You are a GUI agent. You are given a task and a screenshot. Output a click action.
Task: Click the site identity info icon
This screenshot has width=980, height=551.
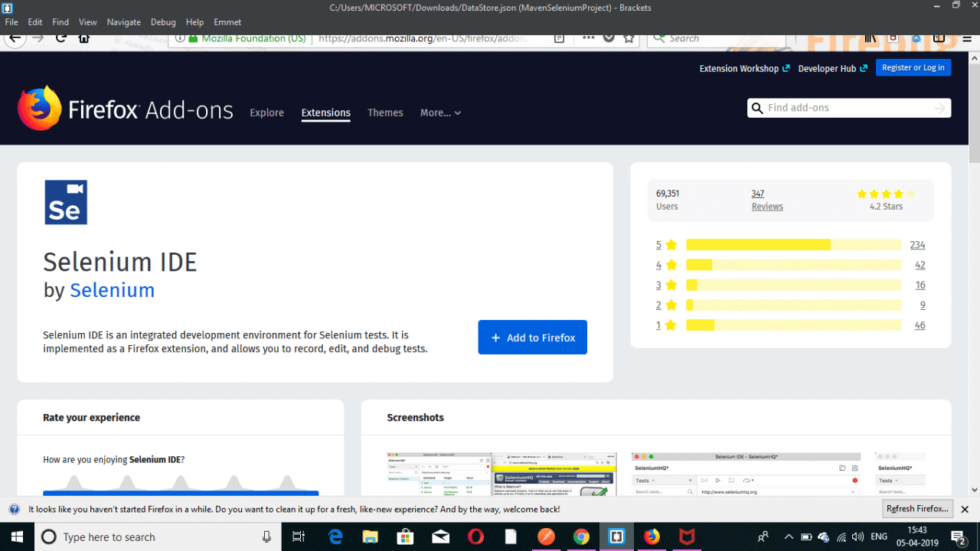(x=181, y=38)
